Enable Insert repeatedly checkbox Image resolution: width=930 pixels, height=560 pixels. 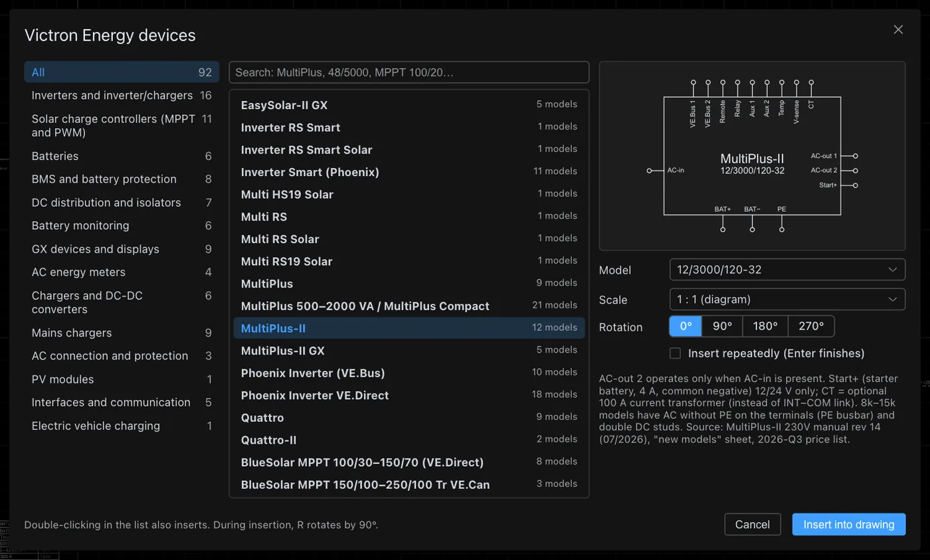point(676,353)
